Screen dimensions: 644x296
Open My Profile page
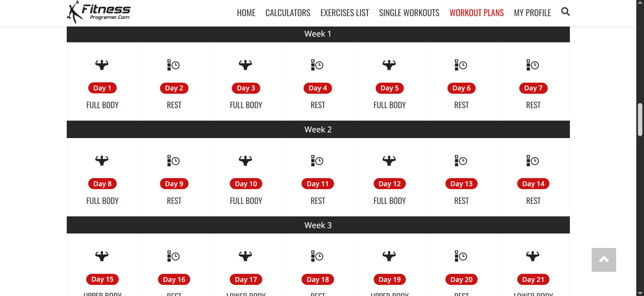coord(532,13)
